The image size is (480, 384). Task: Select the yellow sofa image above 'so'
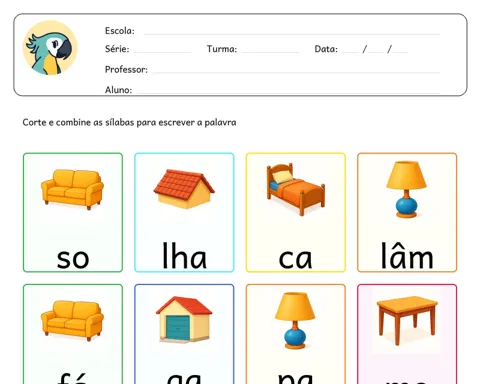coord(72,189)
